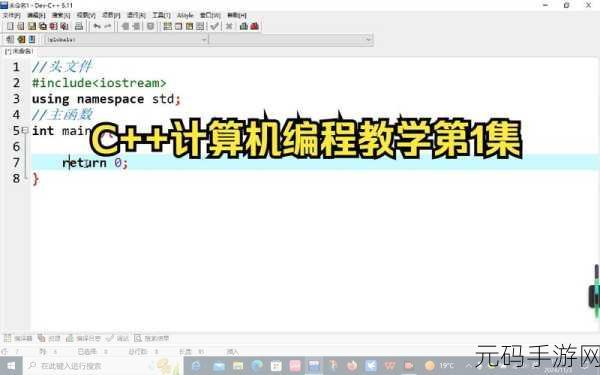Click the Compile (four-square grid) icon
The height and width of the screenshot is (375, 600).
pyautogui.click(x=168, y=26)
